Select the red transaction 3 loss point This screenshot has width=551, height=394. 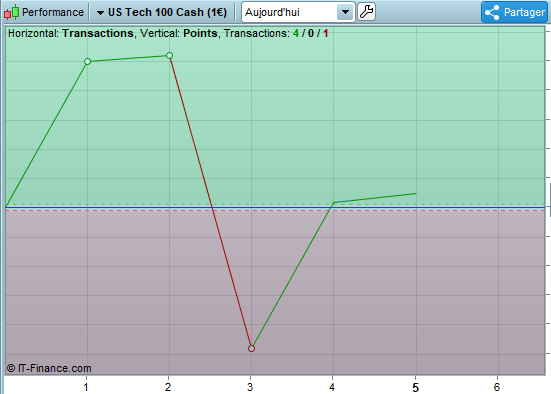click(x=251, y=349)
